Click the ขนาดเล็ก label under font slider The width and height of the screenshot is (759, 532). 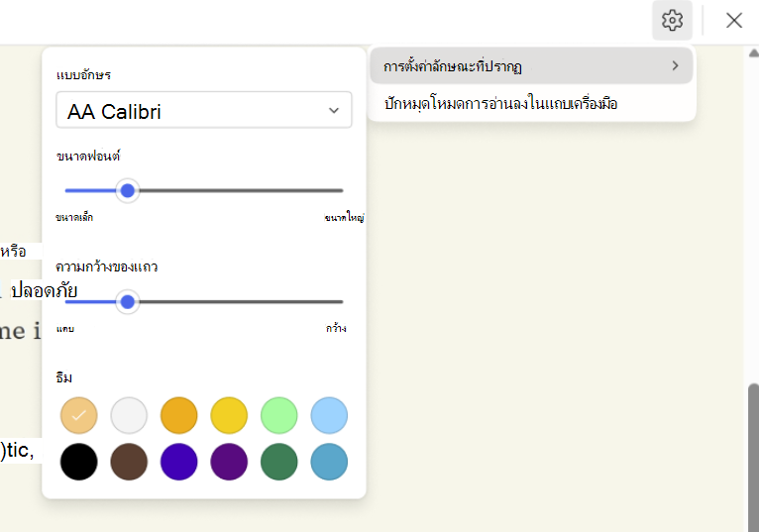pyautogui.click(x=74, y=217)
